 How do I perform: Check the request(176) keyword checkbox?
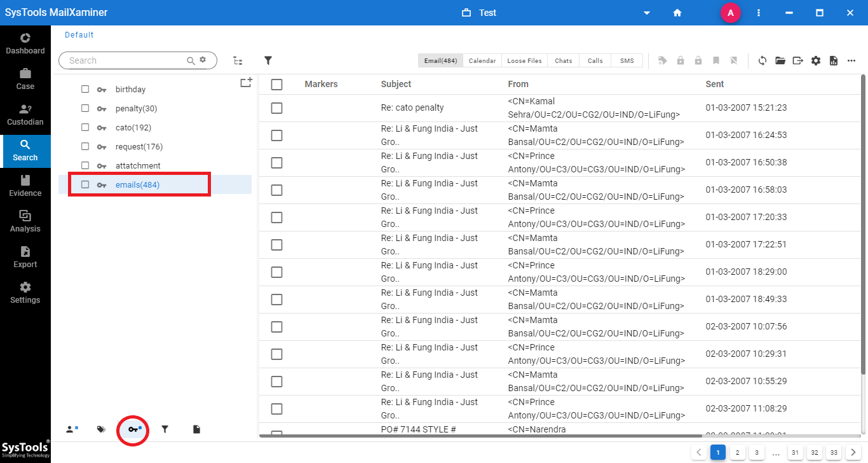tap(85, 146)
